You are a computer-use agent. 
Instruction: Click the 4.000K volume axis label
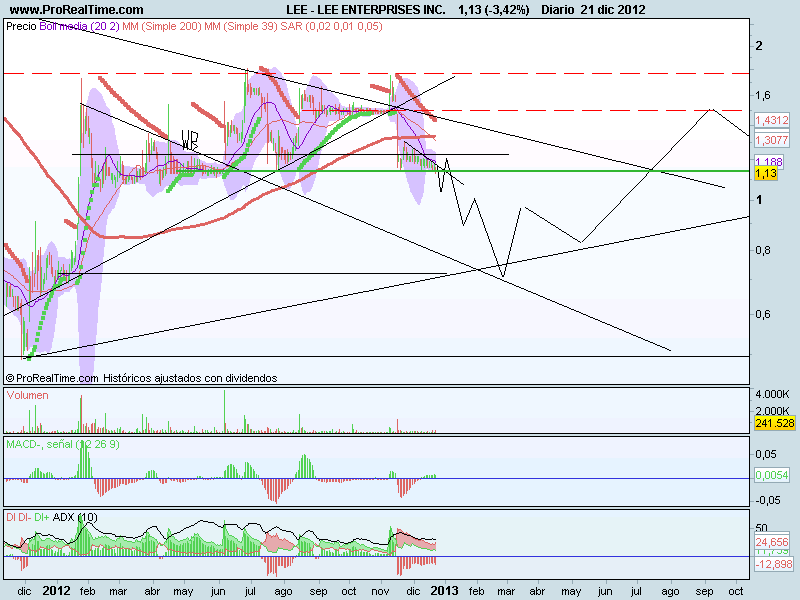click(x=772, y=394)
